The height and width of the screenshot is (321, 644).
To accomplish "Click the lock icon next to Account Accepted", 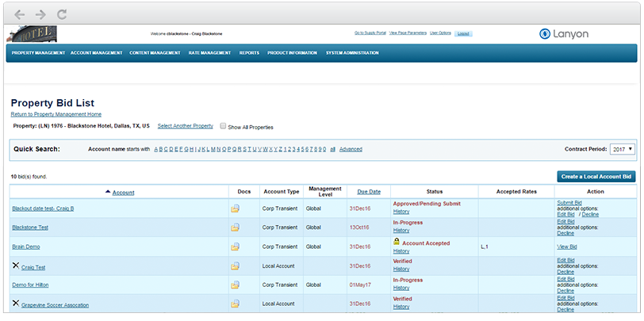I will 397,243.
